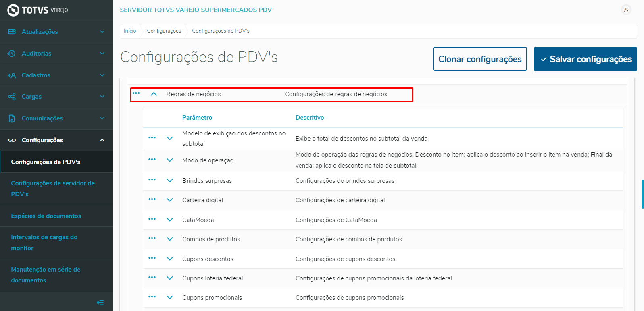Viewport: 644px width, 311px height.
Task: Collapse the Configurações menu
Action: click(102, 140)
